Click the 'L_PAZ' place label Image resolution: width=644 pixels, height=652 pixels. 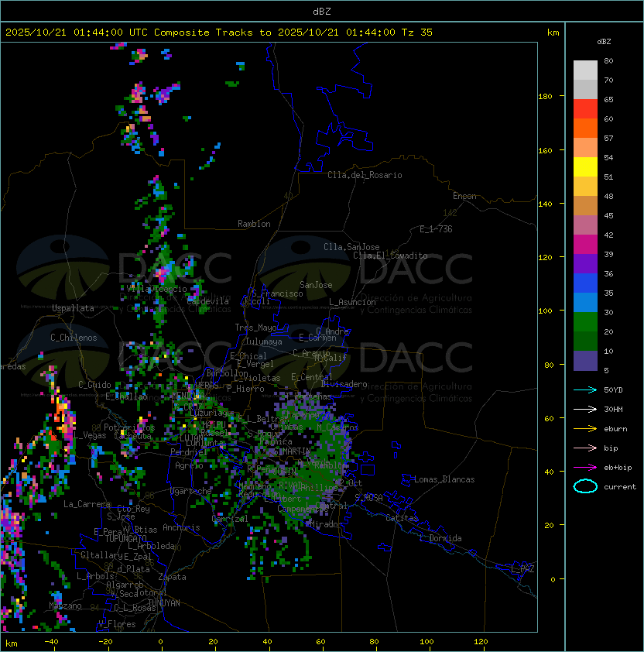[522, 569]
